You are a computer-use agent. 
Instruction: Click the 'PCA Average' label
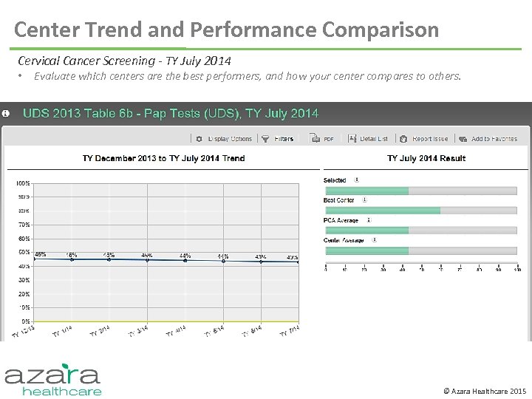pos(341,220)
